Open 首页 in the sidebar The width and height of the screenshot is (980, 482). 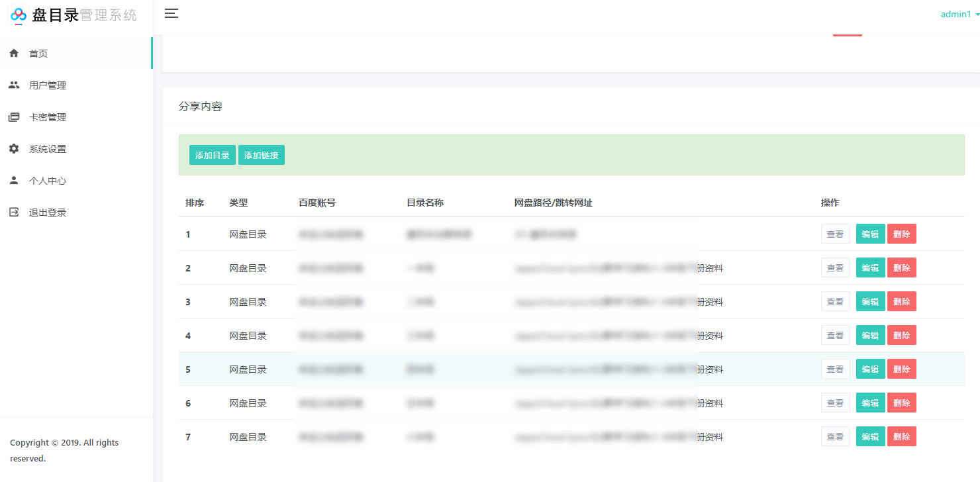pos(76,54)
